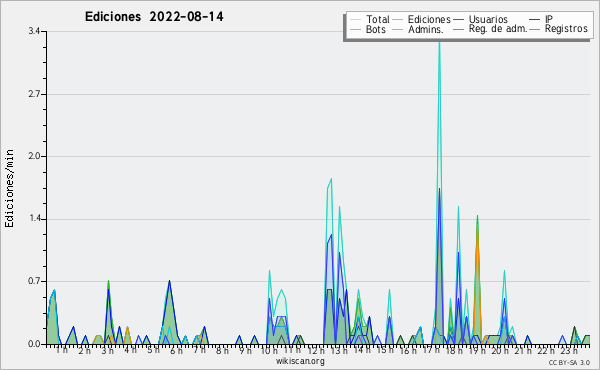Click the Usuarios legend label

click(x=488, y=19)
